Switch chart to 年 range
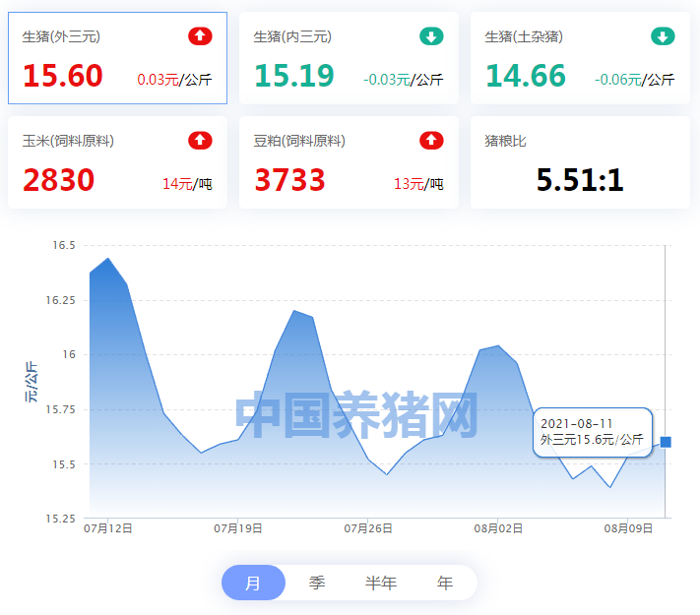This screenshot has width=700, height=615. (445, 583)
